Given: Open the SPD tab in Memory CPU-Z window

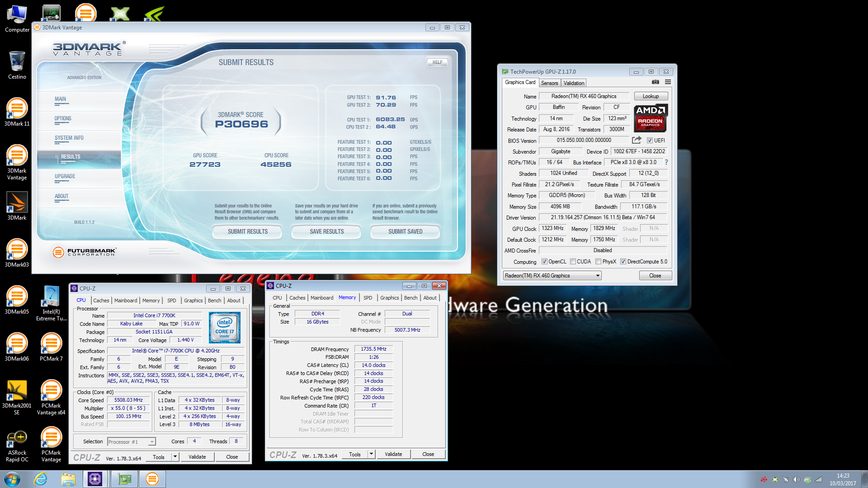Looking at the screenshot, I should click(368, 298).
